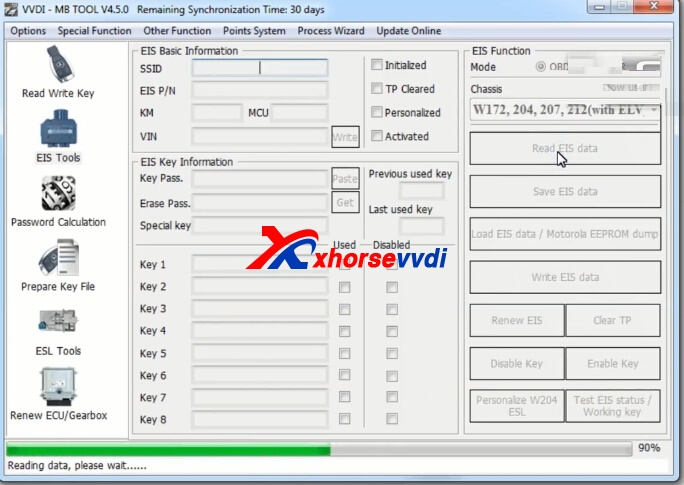The image size is (684, 485).
Task: Click the 90% progress percentage text
Action: point(649,448)
